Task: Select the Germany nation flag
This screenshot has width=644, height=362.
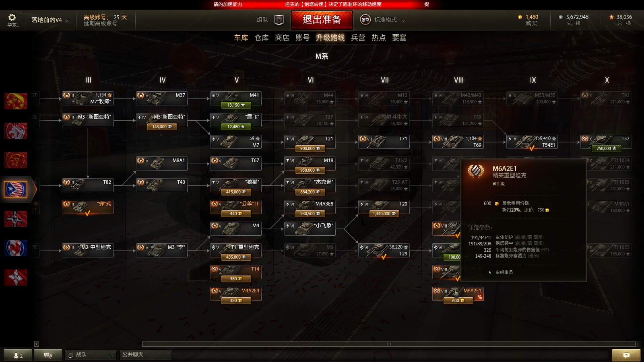Action: [16, 219]
